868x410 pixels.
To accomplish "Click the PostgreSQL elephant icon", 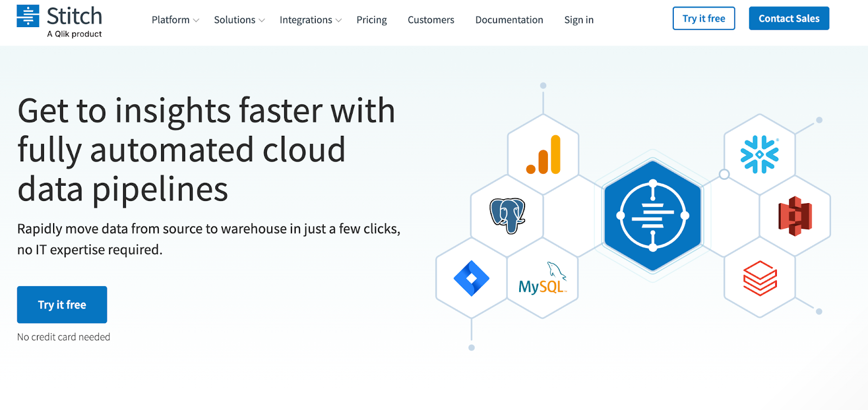I will [x=507, y=216].
